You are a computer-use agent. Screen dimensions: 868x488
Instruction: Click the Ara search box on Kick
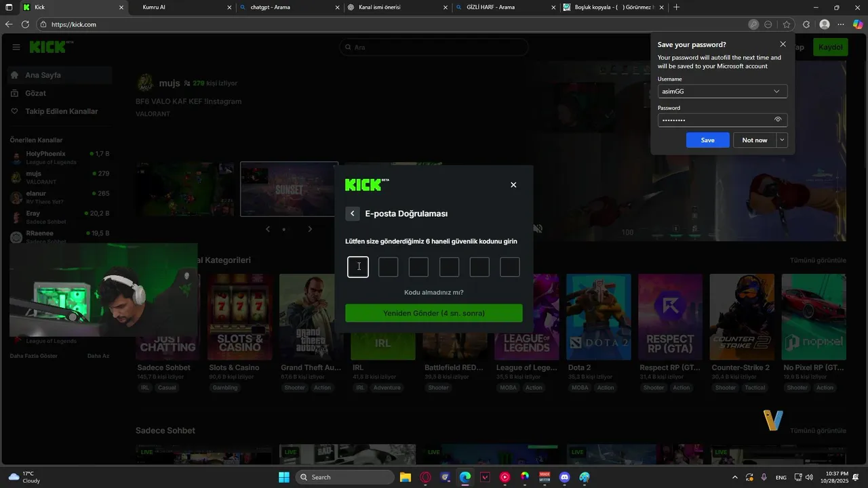coord(434,47)
